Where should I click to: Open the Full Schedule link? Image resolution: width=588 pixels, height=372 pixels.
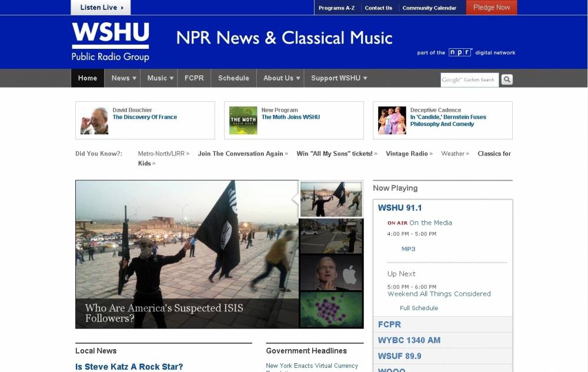[419, 308]
